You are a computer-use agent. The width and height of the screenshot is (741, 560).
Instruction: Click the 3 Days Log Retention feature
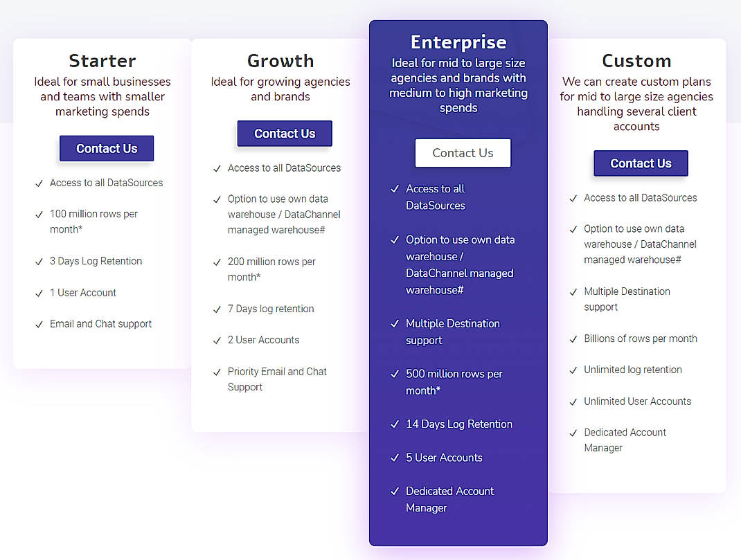(x=96, y=261)
